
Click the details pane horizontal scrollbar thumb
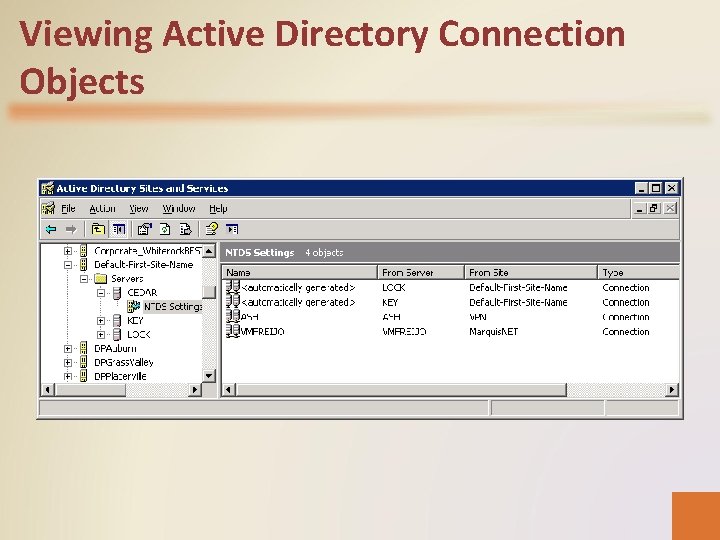[x=401, y=389]
